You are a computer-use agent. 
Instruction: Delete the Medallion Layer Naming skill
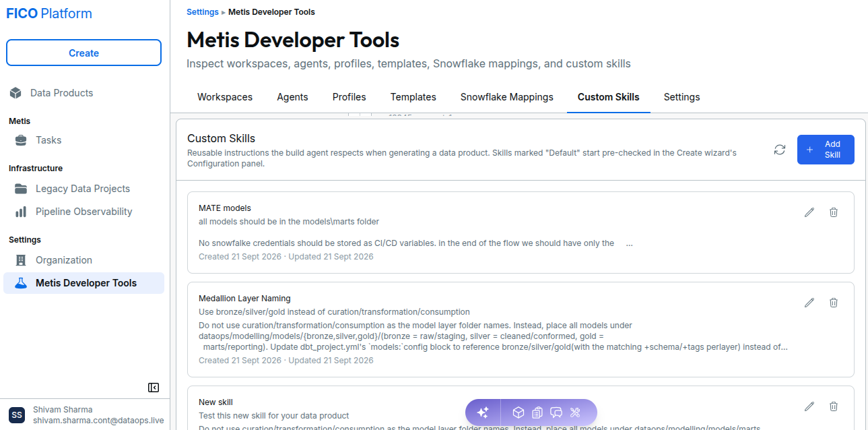point(834,303)
